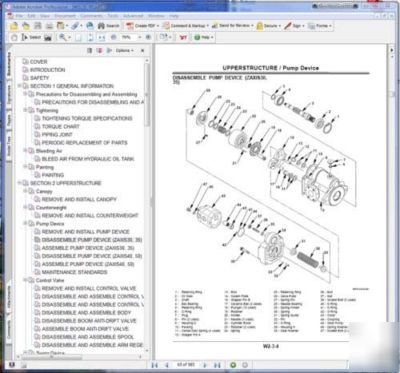Viewport: 400px width, 373px height.
Task: Click the zoom in plus button
Action: 148,37
